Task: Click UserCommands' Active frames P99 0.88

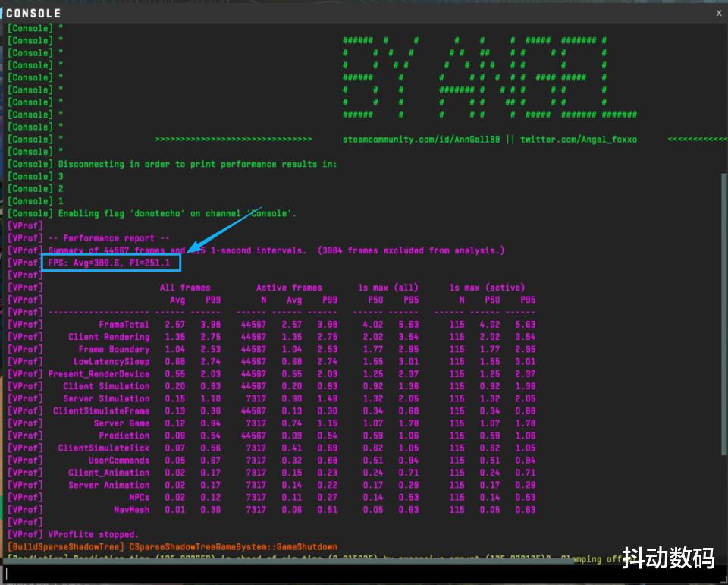Action: [x=328, y=461]
